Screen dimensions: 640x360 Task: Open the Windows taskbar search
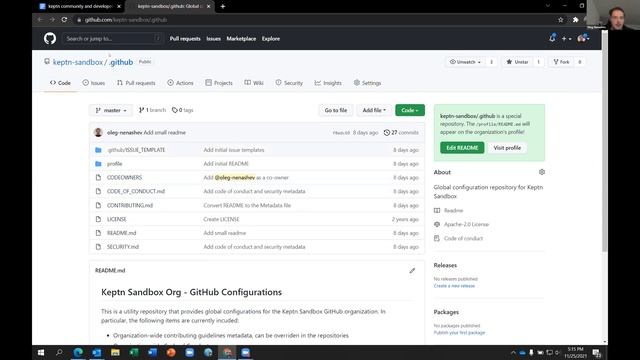click(59, 353)
